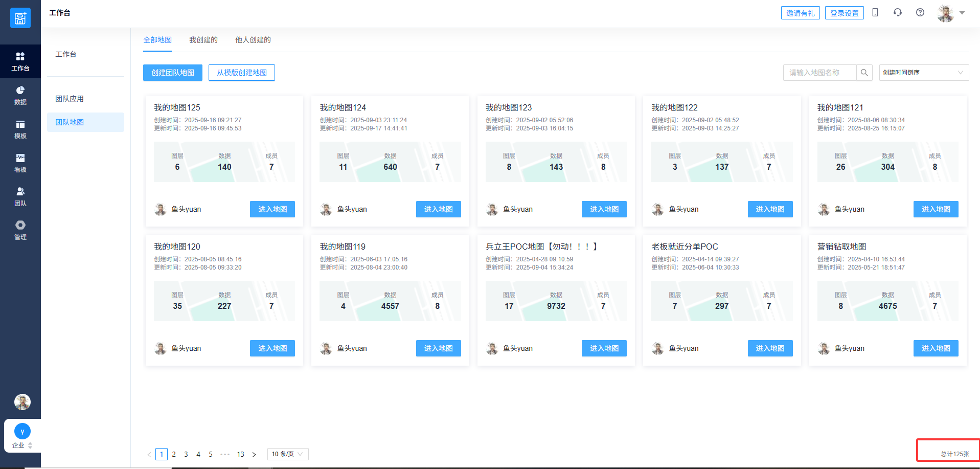This screenshot has width=980, height=469.
Task: Open the 数据 section in sidebar
Action: (20, 95)
